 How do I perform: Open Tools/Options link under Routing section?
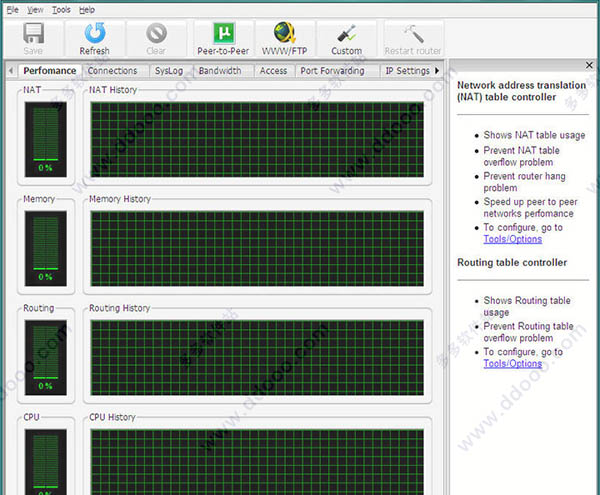point(513,363)
